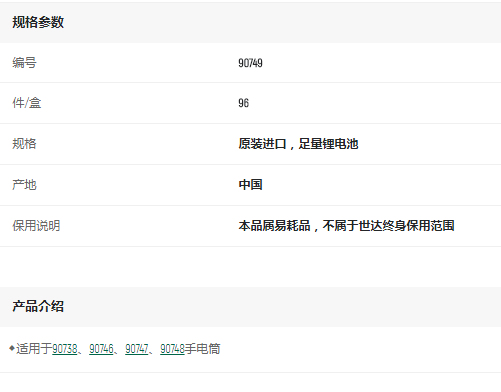Click the 规格参数 section header
Screen dimensions: 501x392
(38, 22)
